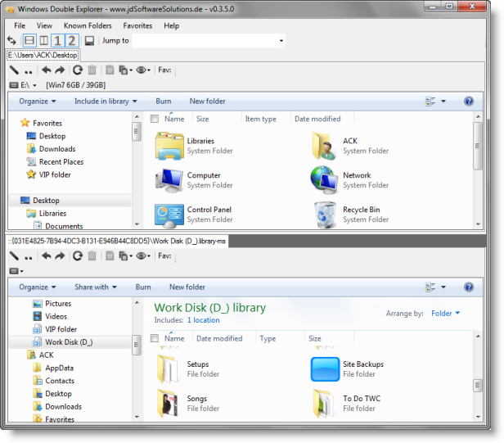Open the Known Folders menu
This screenshot has width=504, height=443.
pos(87,25)
